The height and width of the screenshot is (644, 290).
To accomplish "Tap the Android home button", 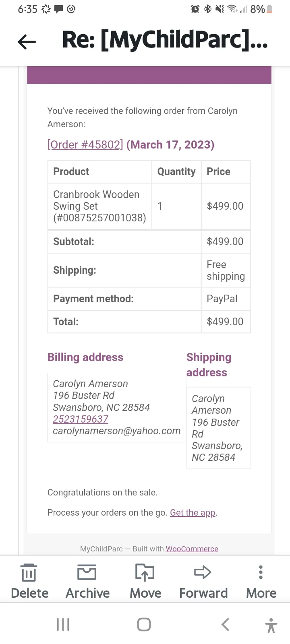I will pos(144,624).
